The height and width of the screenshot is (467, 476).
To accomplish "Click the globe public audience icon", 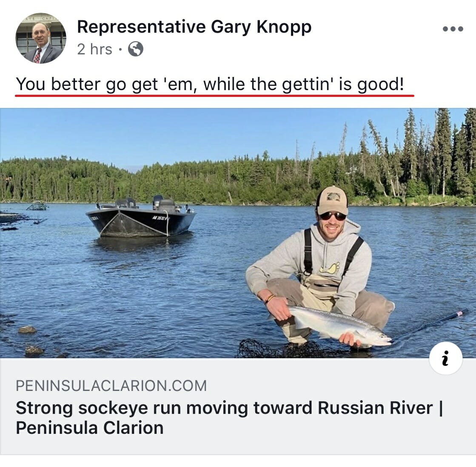I will (135, 49).
